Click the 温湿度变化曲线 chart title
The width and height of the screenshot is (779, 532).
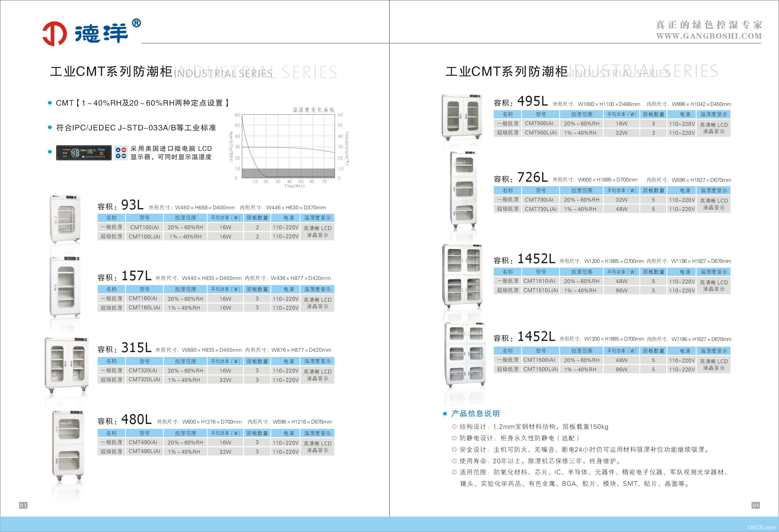pyautogui.click(x=313, y=110)
